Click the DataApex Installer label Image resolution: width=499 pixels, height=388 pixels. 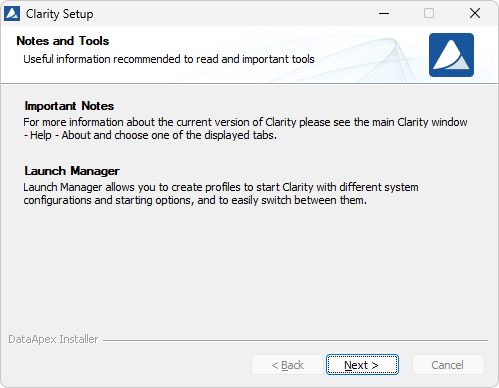53,339
